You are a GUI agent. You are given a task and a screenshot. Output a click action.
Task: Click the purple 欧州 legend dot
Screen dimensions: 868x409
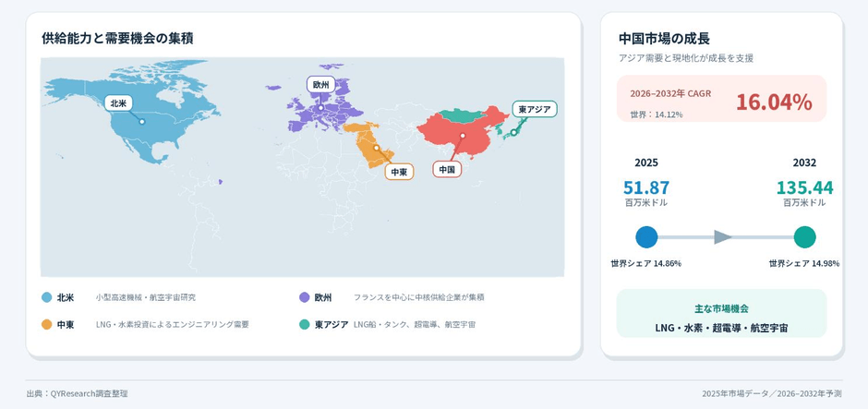[304, 298]
